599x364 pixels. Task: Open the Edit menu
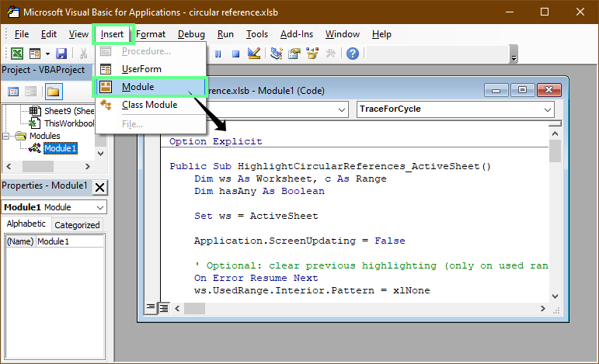point(49,34)
